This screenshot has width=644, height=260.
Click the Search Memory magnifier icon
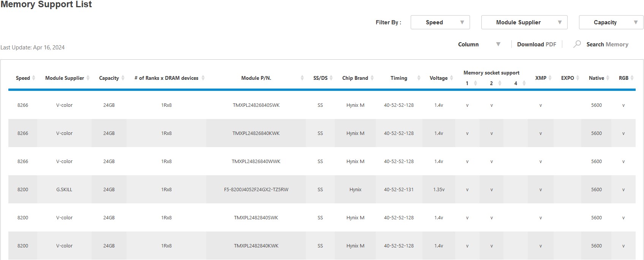tap(577, 44)
